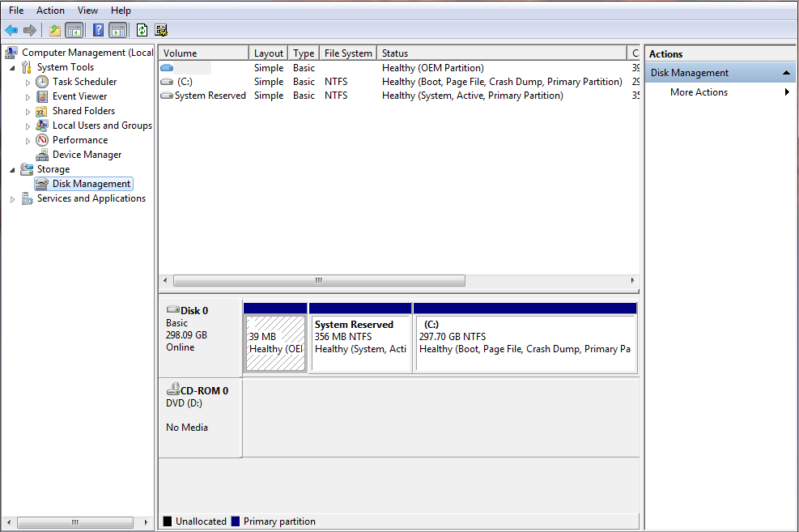The width and height of the screenshot is (799, 532).
Task: Open the View menu
Action: [x=87, y=10]
